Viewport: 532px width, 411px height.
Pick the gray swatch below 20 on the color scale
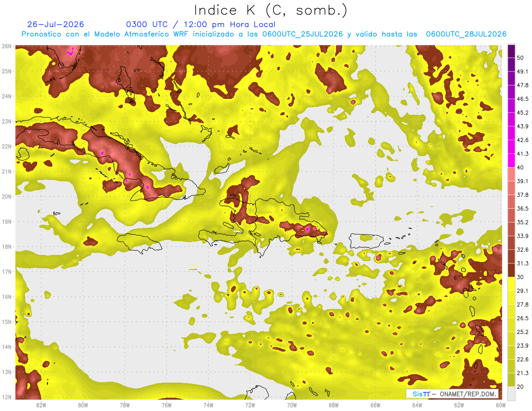pos(511,393)
